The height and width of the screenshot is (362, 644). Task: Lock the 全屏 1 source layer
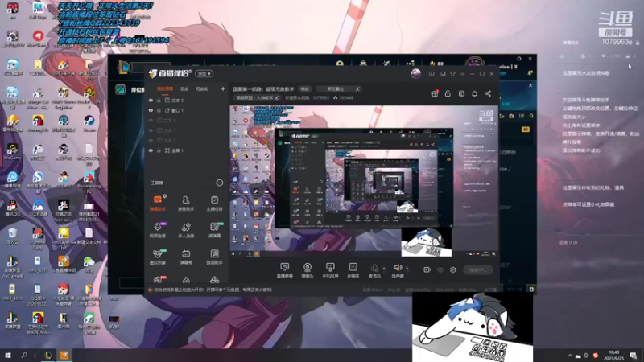(x=159, y=150)
